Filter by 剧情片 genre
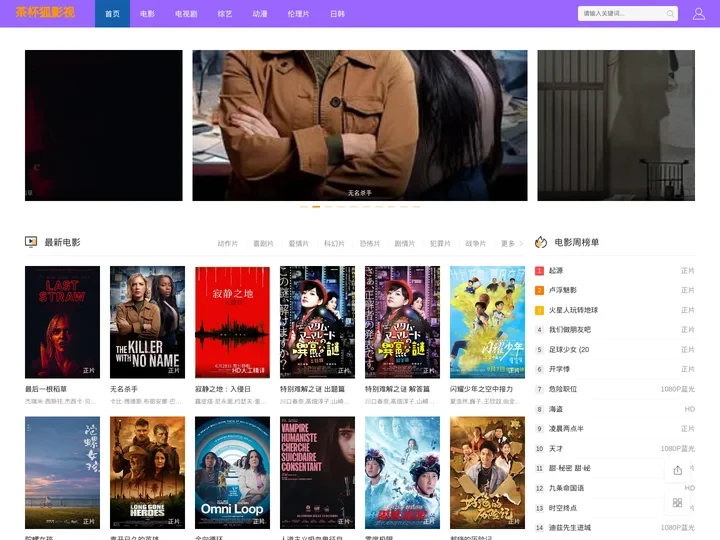720x540 pixels. (x=405, y=243)
